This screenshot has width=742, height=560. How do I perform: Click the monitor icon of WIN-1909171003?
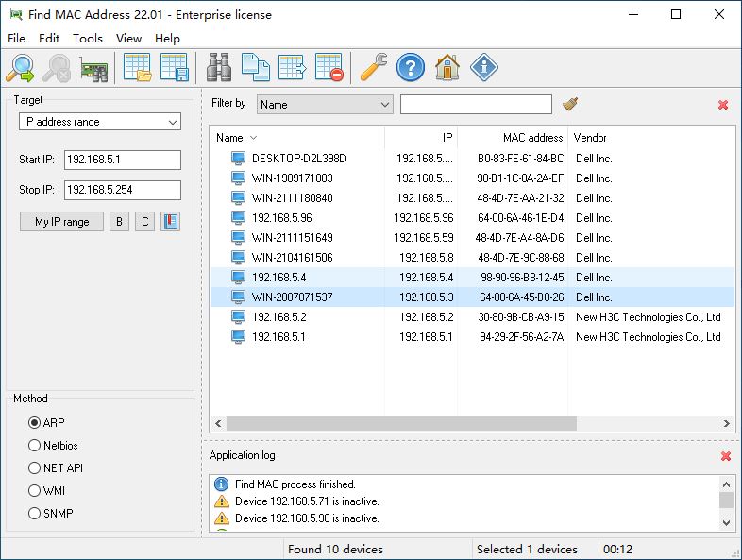point(238,178)
